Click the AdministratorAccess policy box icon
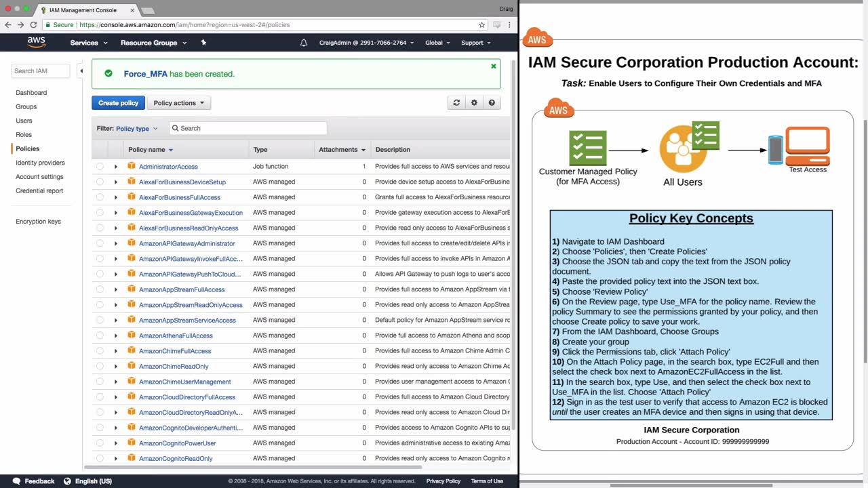The width and height of the screenshot is (868, 488). click(x=132, y=166)
